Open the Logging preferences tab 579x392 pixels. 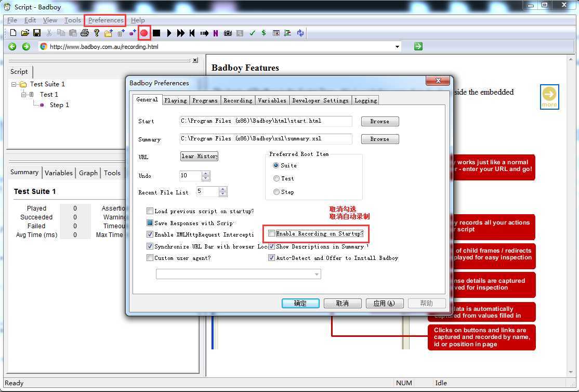(365, 100)
